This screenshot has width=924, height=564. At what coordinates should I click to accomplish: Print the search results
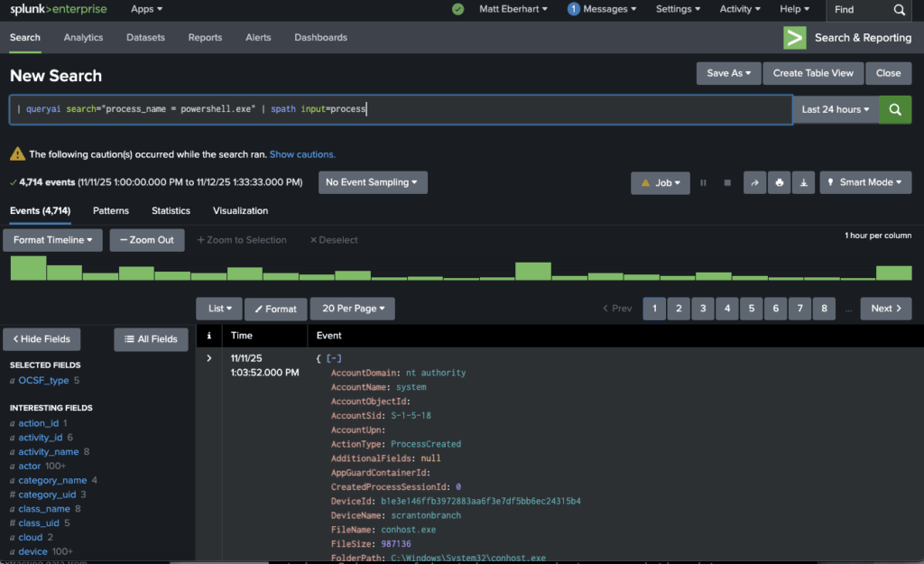[779, 182]
